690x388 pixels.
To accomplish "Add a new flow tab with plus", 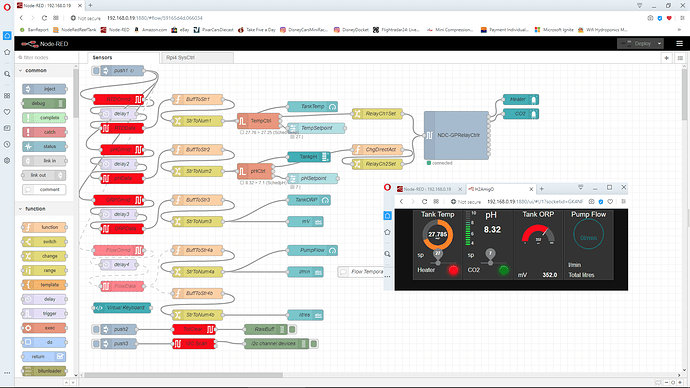I will [667, 58].
